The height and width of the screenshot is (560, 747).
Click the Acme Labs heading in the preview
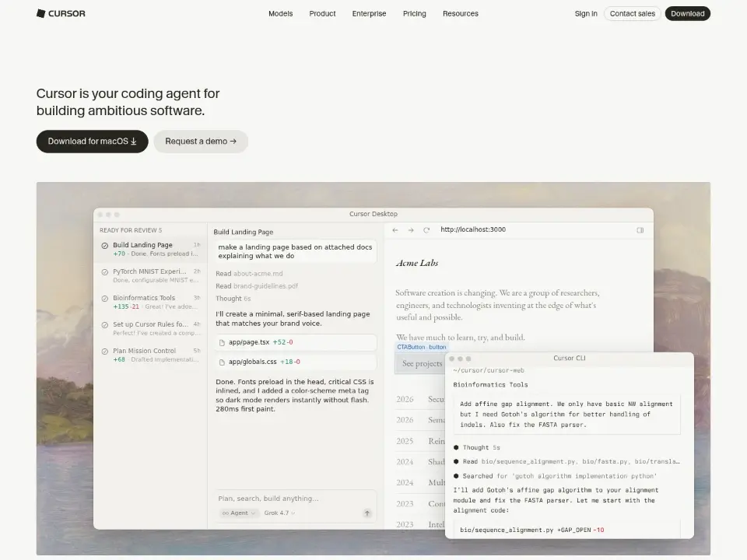click(x=417, y=263)
